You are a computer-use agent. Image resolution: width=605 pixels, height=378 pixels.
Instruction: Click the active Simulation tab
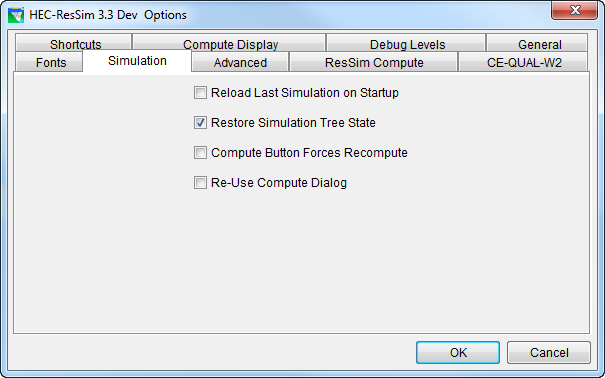137,61
